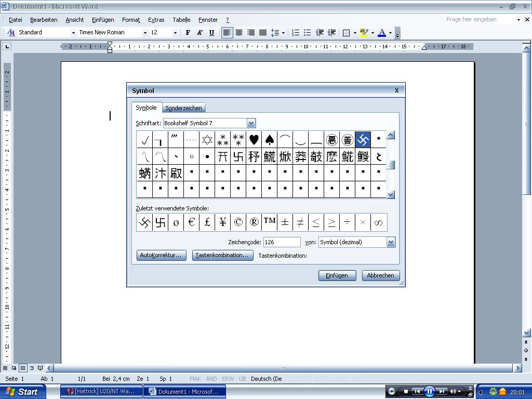Click the ruler tab-type selector L
This screenshot has width=532, height=399.
tap(7, 46)
